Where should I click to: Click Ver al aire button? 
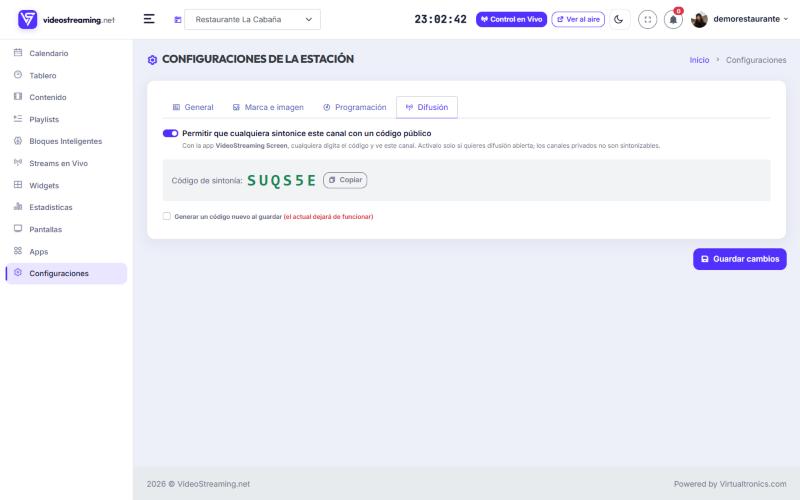(x=578, y=19)
